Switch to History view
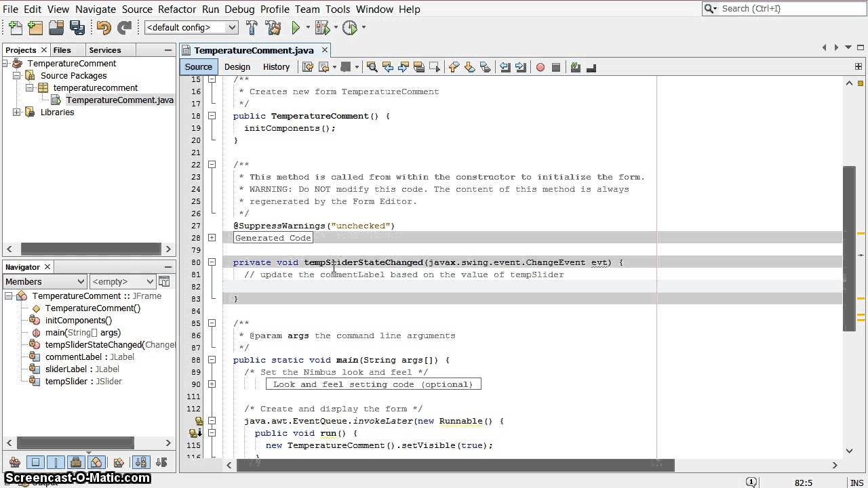The width and height of the screenshot is (868, 488). click(276, 67)
